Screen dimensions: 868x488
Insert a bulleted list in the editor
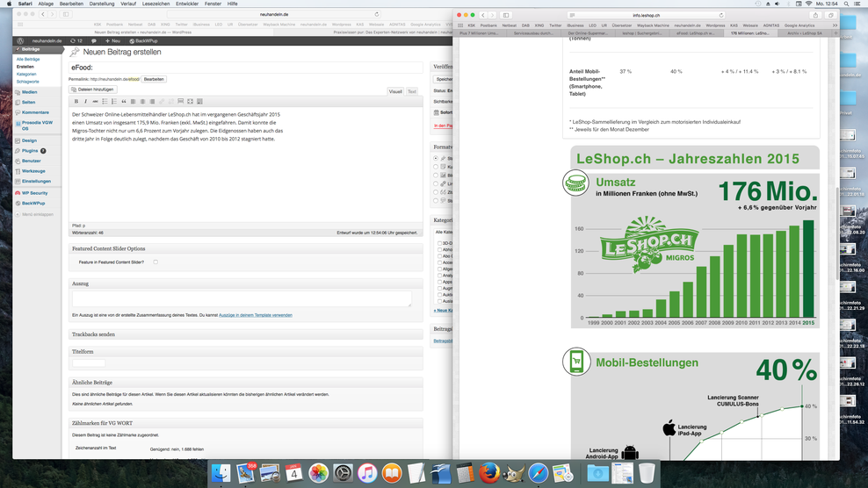point(105,102)
